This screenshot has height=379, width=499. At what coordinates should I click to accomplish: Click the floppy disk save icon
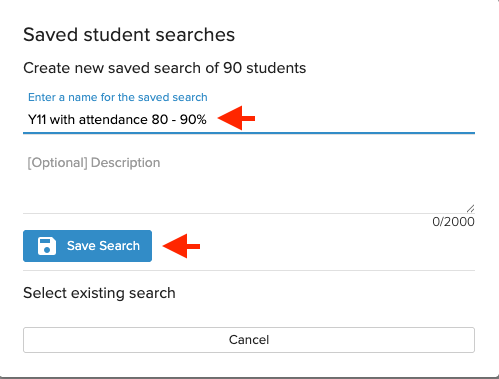[x=47, y=246]
